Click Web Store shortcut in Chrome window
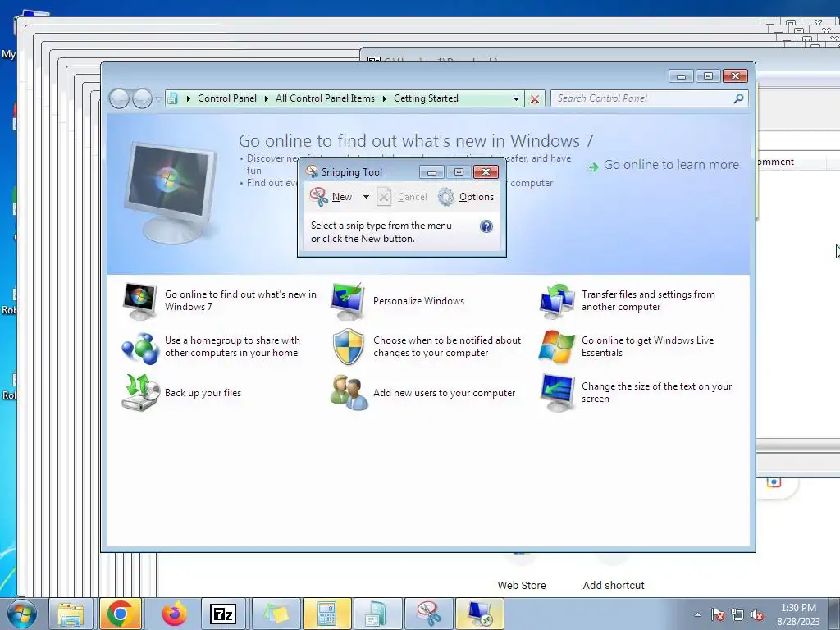The height and width of the screenshot is (630, 840). click(521, 585)
